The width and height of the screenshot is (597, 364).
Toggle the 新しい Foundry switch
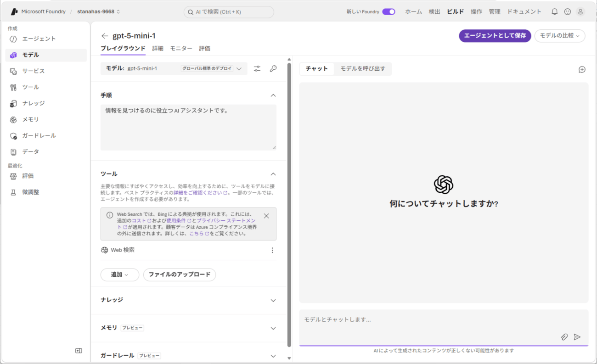(x=389, y=11)
